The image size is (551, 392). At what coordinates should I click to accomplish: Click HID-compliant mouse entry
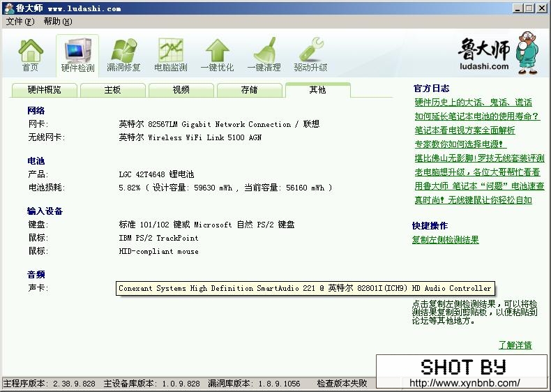(x=158, y=251)
